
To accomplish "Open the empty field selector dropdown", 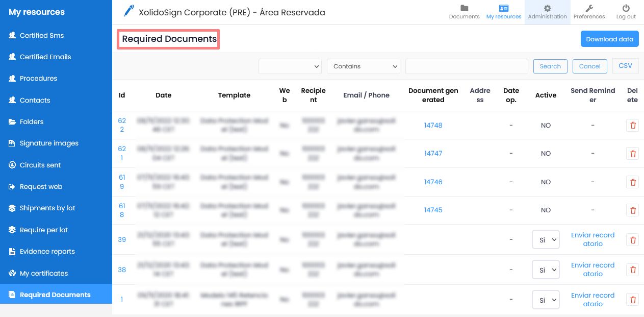I will (290, 66).
